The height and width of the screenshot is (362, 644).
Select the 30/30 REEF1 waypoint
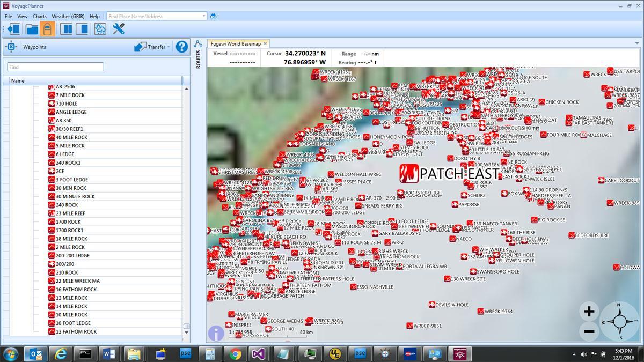(69, 129)
